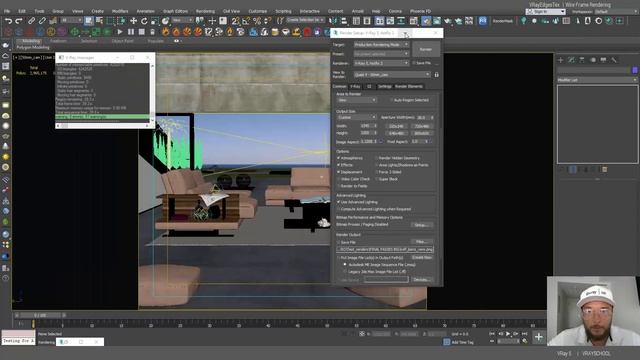Toggle the Atmospherics checkbox
The height and width of the screenshot is (360, 640).
tap(338, 158)
